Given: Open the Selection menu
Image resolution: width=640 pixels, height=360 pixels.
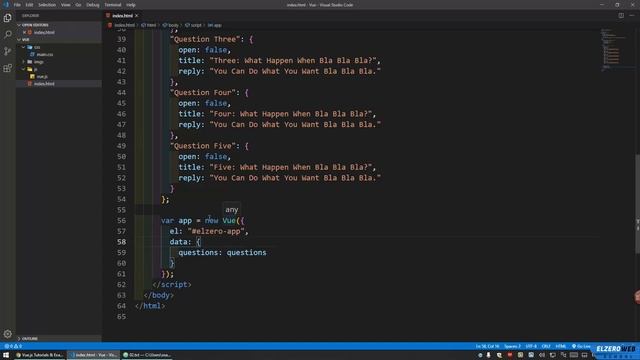Looking at the screenshot, I should click(x=47, y=5).
